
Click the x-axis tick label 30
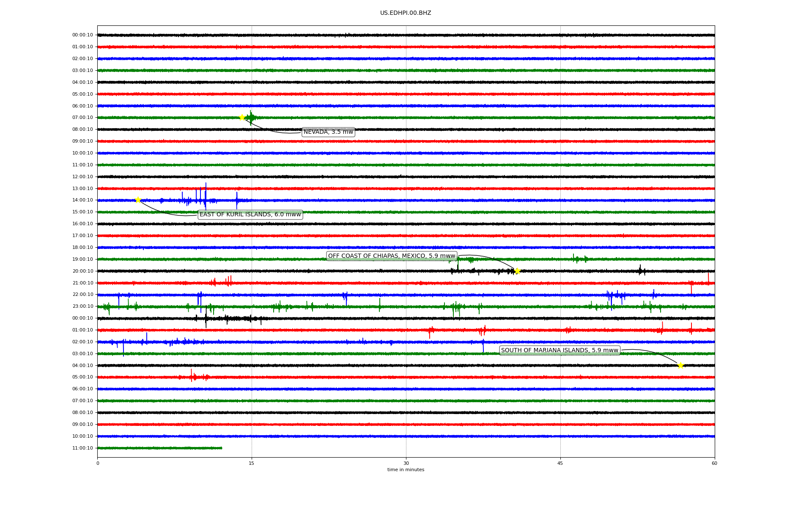point(406,463)
